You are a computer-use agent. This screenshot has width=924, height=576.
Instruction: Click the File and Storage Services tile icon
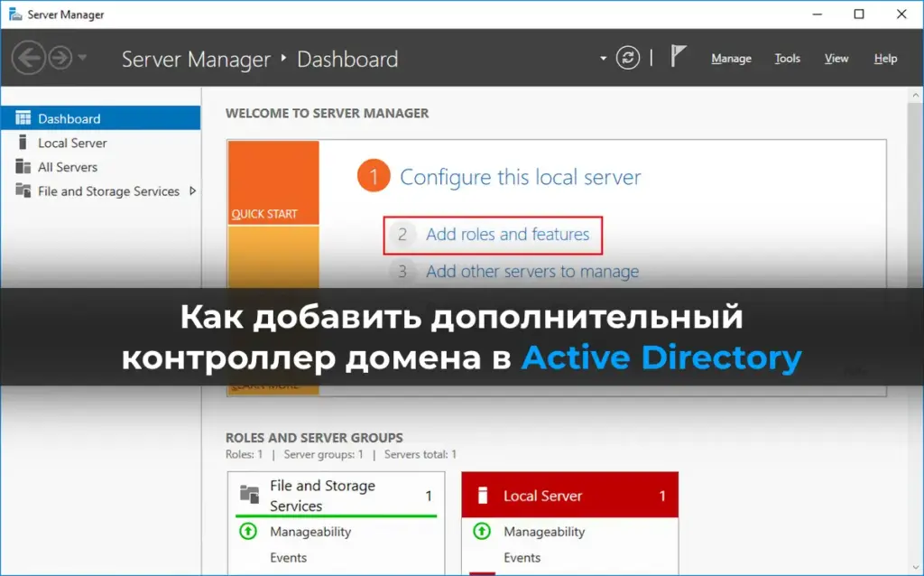249,494
